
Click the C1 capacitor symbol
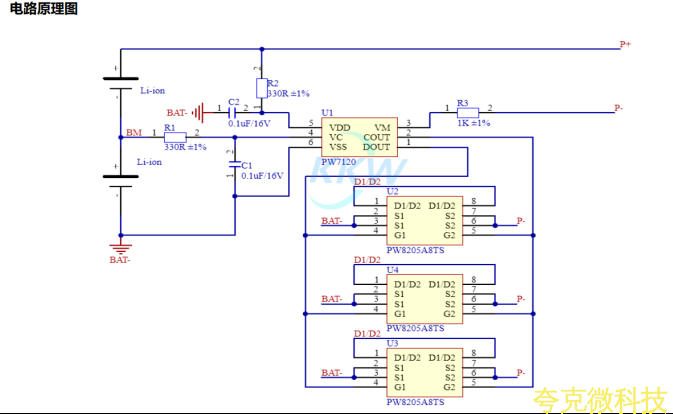[235, 164]
